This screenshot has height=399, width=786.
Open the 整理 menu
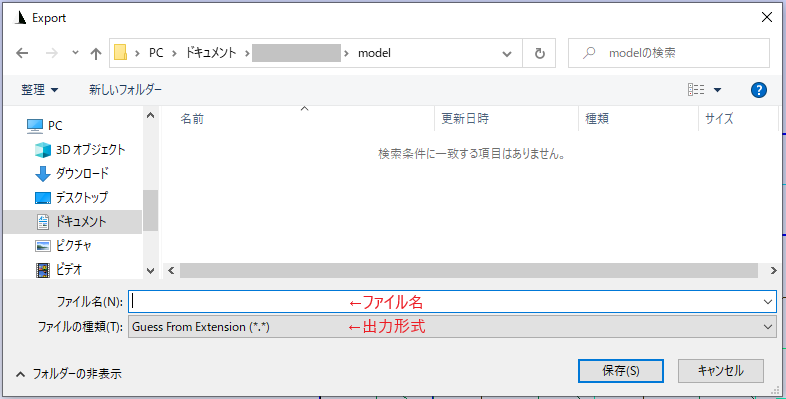[x=40, y=90]
